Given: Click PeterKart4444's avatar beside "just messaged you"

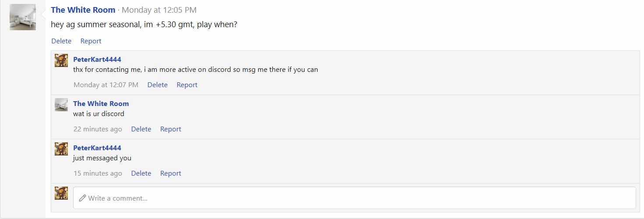Looking at the screenshot, I should pyautogui.click(x=61, y=149).
